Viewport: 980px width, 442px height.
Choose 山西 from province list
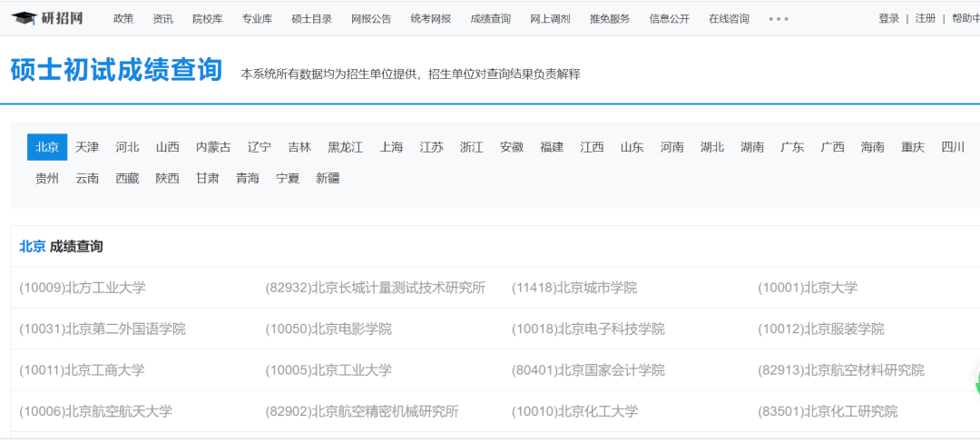168,148
